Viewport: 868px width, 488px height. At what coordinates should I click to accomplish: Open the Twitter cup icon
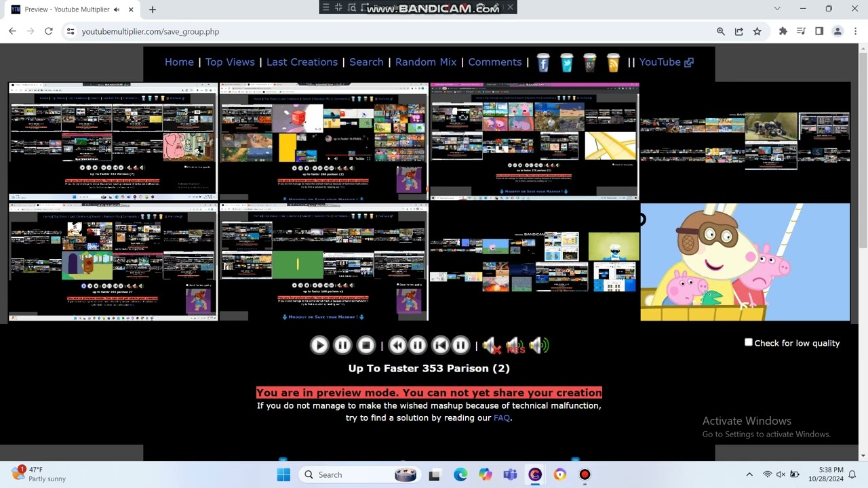tap(567, 62)
